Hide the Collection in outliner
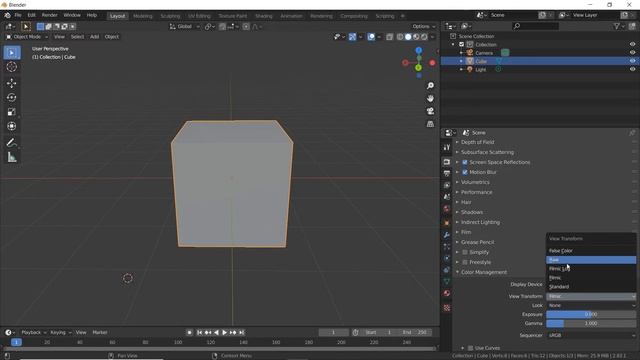The image size is (640, 360). coord(632,44)
